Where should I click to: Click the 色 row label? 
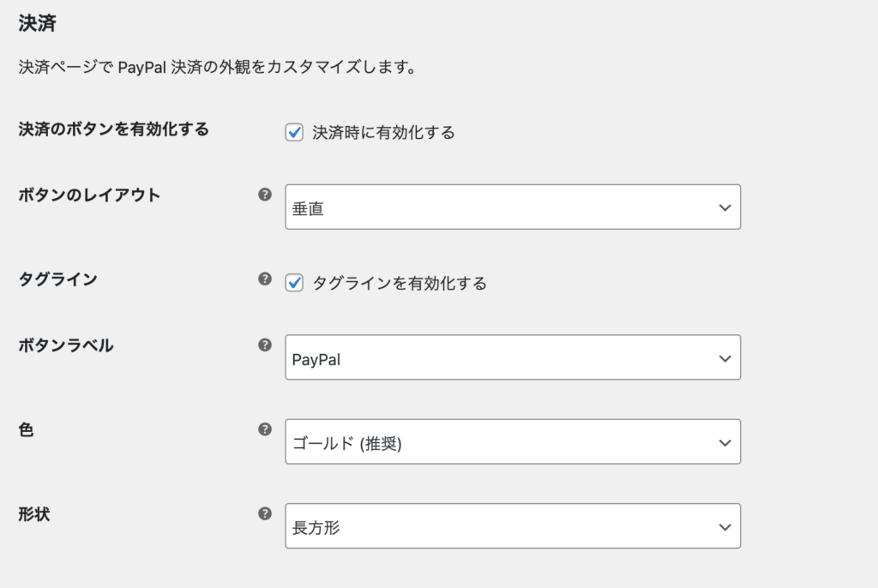pos(26,430)
